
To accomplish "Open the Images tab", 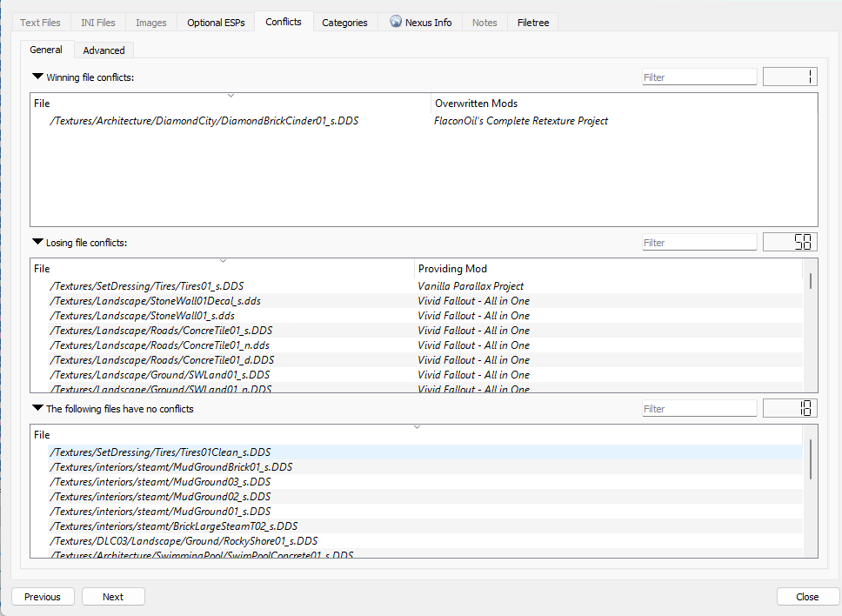I will point(150,23).
